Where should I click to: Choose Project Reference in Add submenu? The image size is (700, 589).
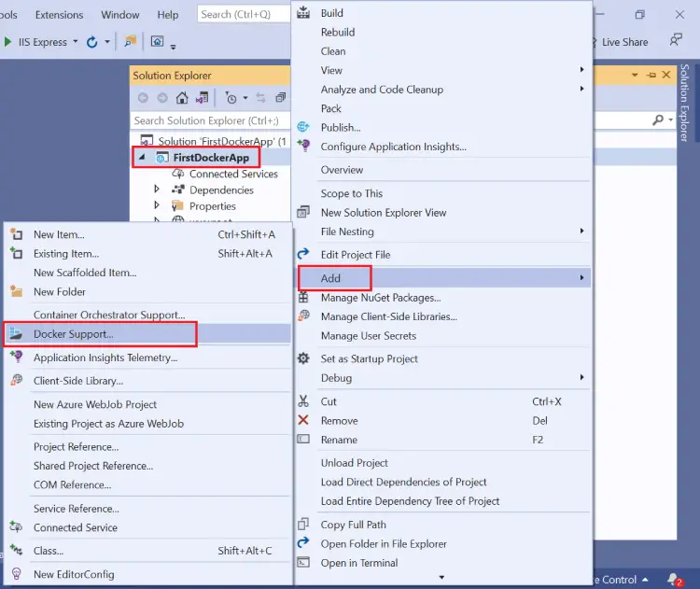(x=76, y=446)
